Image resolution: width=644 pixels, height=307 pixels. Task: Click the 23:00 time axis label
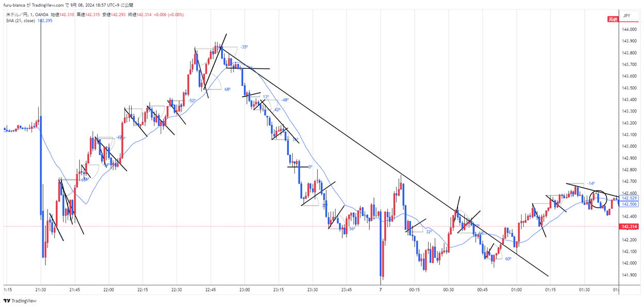click(x=244, y=290)
